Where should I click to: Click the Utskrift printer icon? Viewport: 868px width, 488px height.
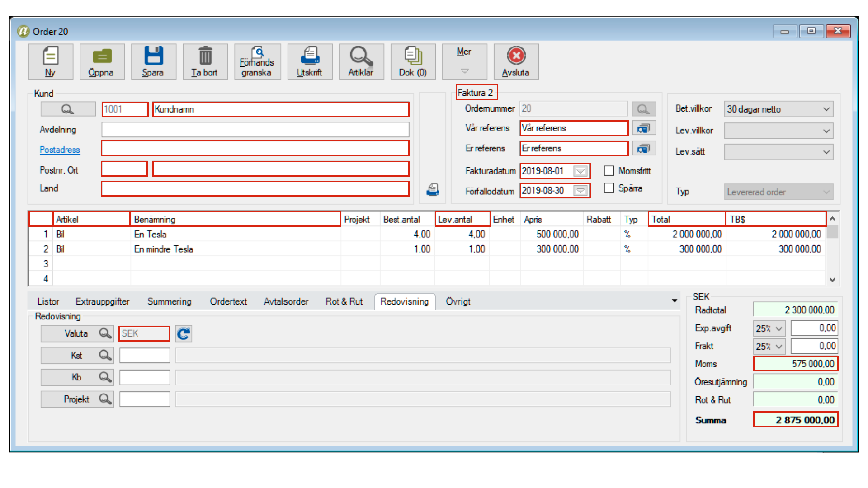(x=310, y=56)
